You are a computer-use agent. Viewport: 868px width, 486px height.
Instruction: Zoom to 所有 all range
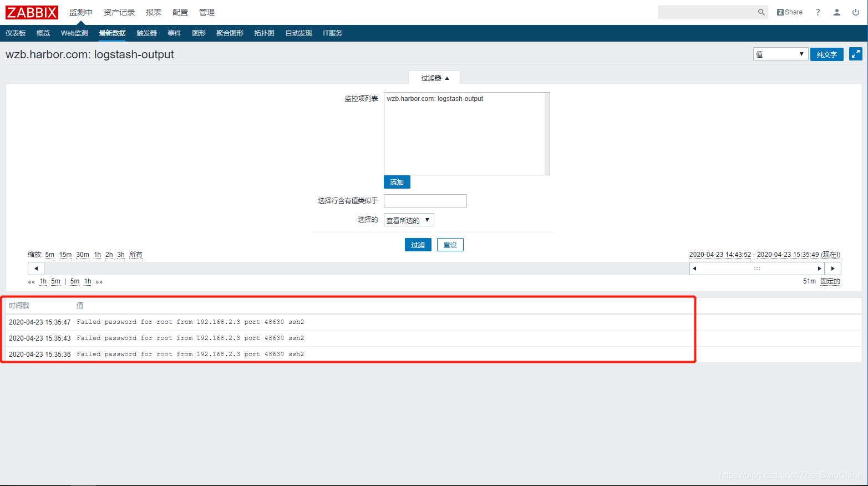click(x=136, y=255)
